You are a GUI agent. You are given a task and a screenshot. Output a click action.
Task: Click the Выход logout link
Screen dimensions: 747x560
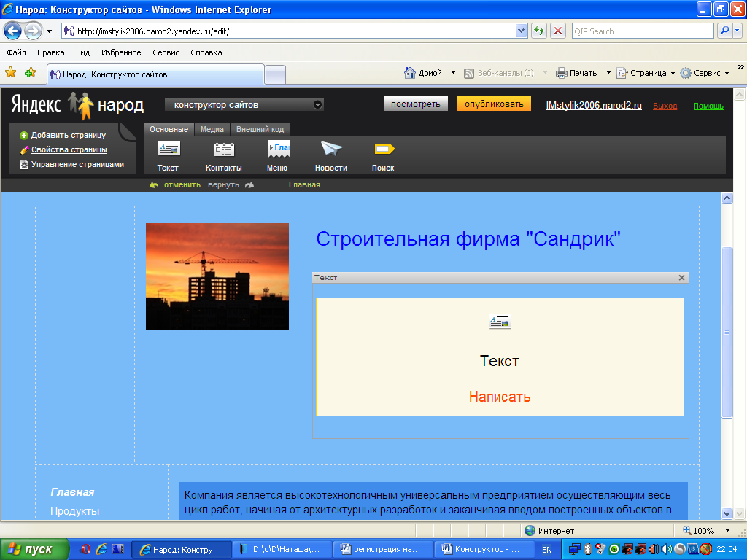pyautogui.click(x=665, y=106)
